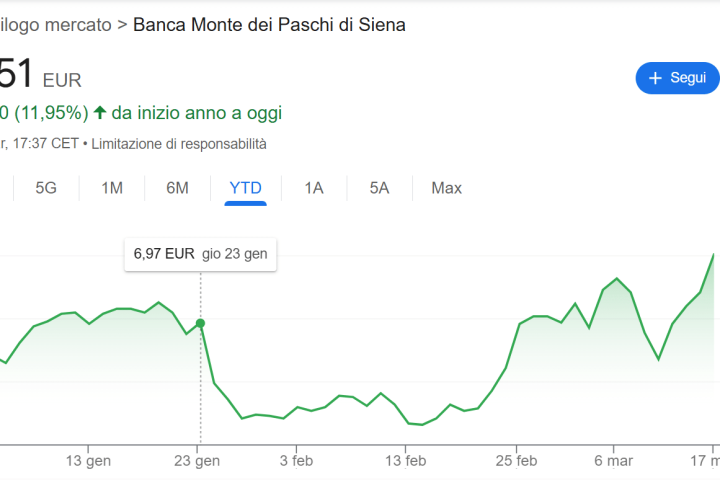
Task: Click the Banca Monte dei Paschi di Siena breadcrumb
Action: pos(269,24)
